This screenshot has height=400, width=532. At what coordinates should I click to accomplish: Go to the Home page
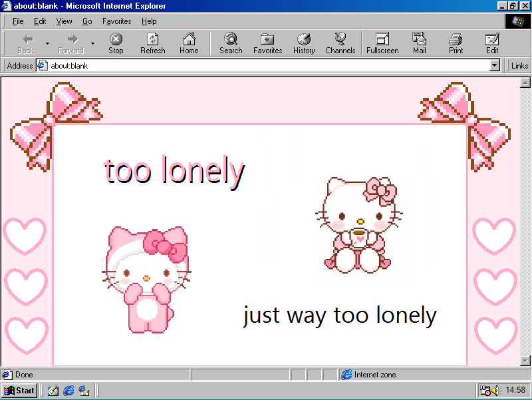pyautogui.click(x=189, y=43)
